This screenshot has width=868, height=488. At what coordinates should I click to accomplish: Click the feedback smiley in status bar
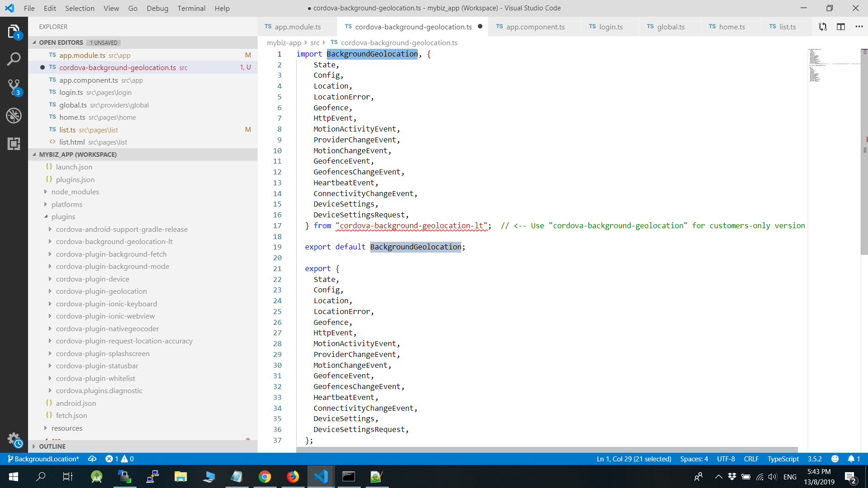(835, 459)
